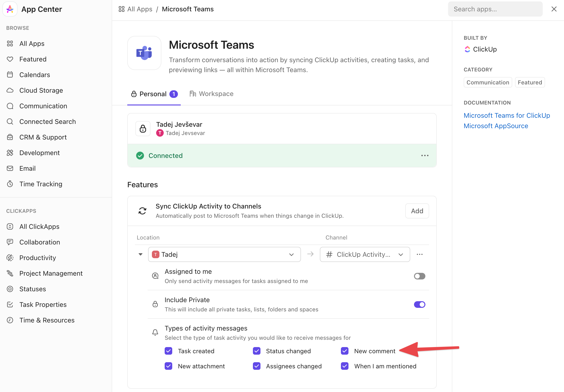Close the App Center with the X
The width and height of the screenshot is (564, 392).
click(554, 9)
